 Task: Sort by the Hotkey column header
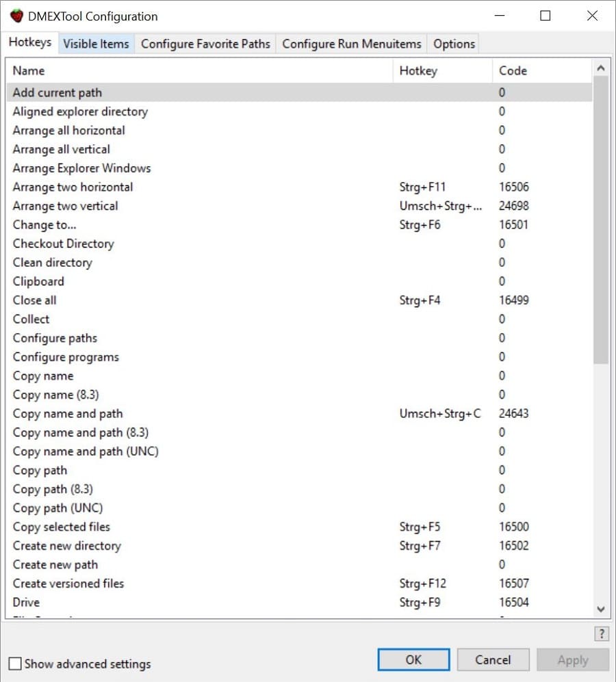click(x=443, y=71)
